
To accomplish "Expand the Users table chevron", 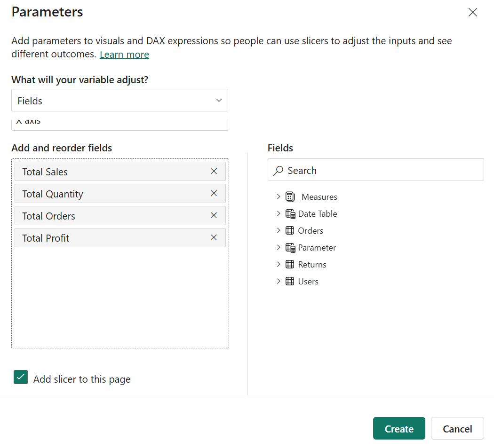I will coord(278,282).
